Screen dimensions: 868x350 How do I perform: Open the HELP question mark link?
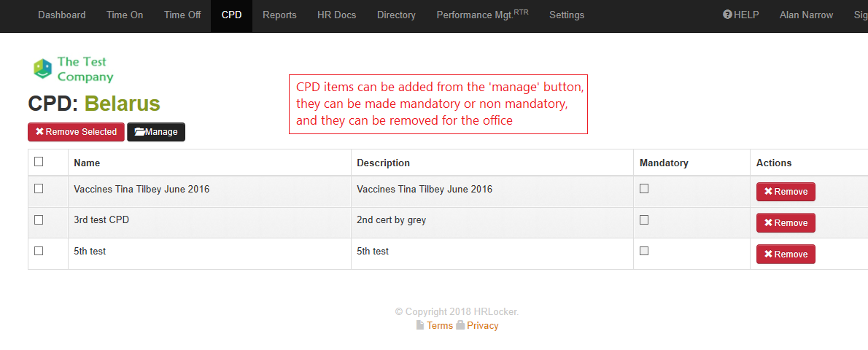pyautogui.click(x=740, y=15)
